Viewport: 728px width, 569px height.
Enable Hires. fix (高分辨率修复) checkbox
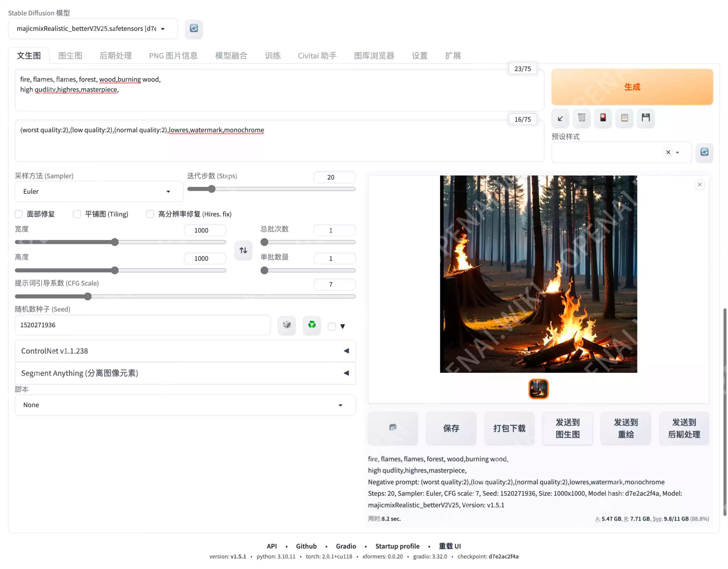[150, 214]
